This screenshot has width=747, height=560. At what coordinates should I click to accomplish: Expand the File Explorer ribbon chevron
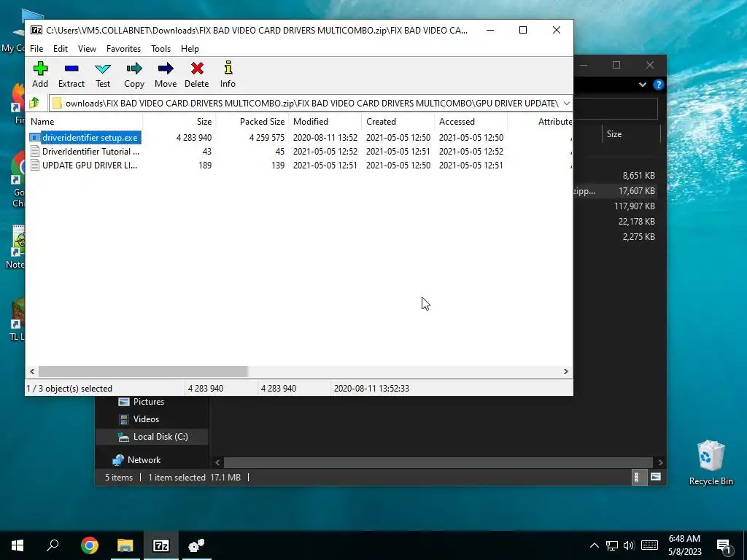tap(643, 85)
